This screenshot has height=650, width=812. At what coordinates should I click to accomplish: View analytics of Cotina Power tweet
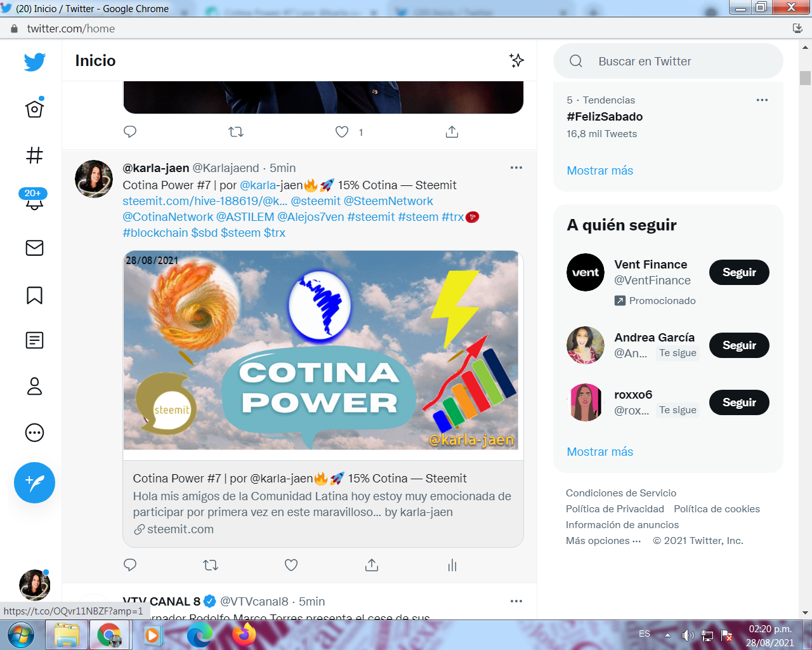tap(452, 565)
